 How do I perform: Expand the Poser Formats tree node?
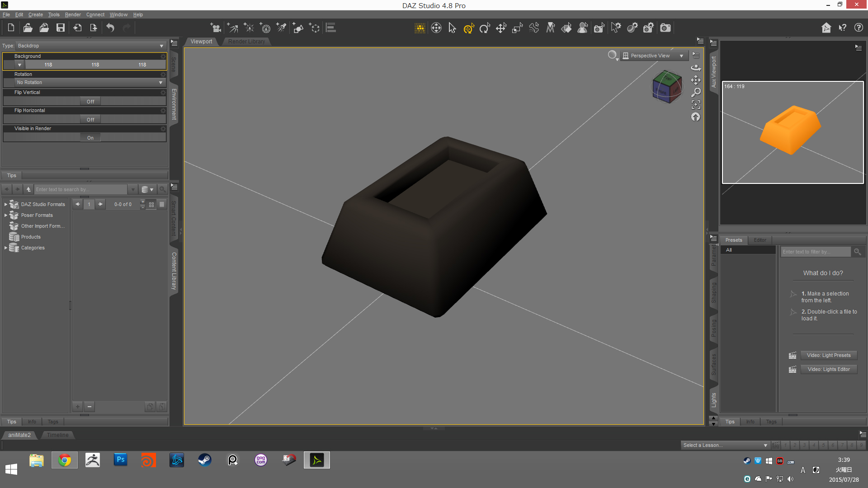[x=5, y=215]
